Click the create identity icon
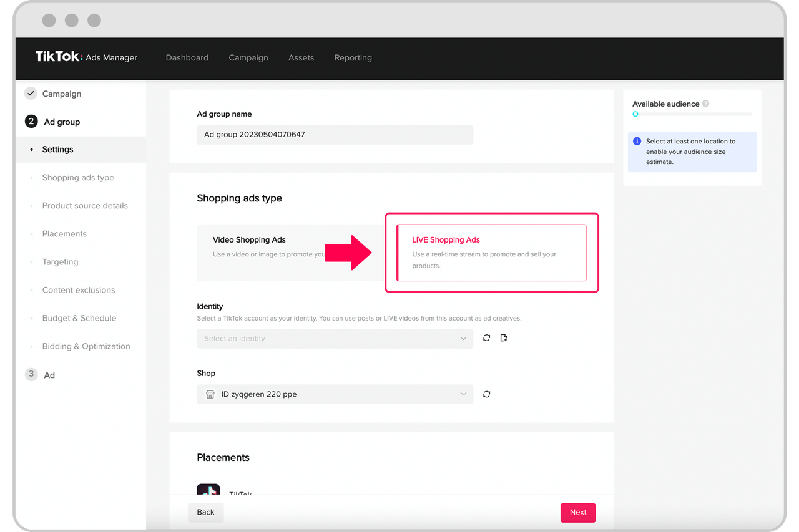The height and width of the screenshot is (532, 799). (504, 338)
